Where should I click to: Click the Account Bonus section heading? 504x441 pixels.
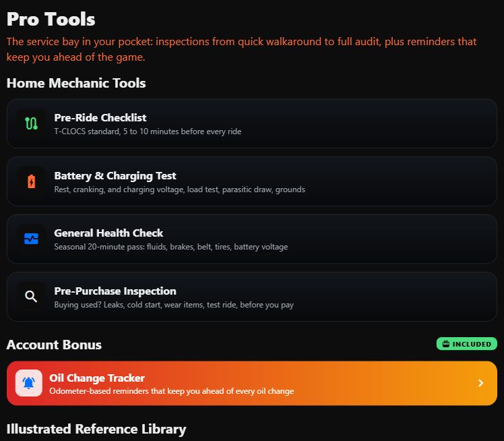[54, 345]
